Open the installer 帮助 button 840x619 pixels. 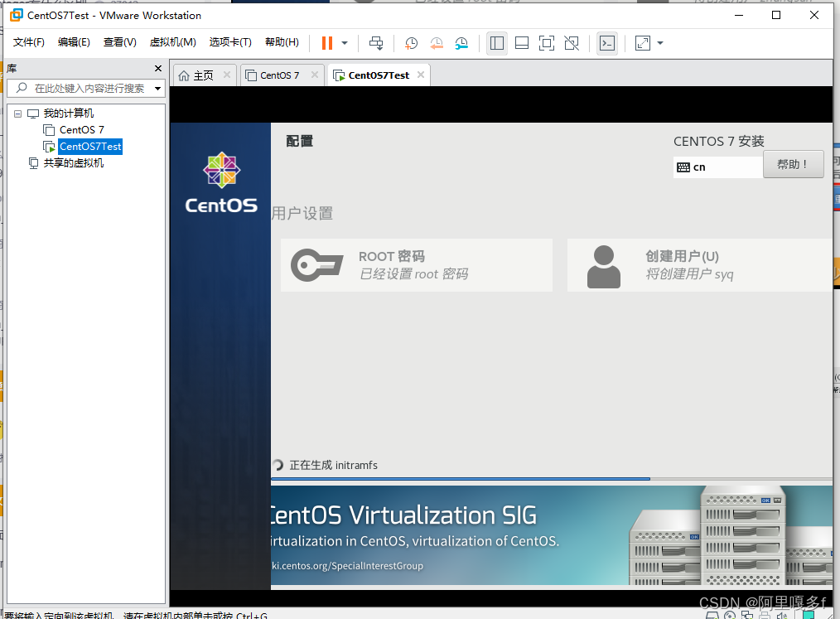click(793, 164)
